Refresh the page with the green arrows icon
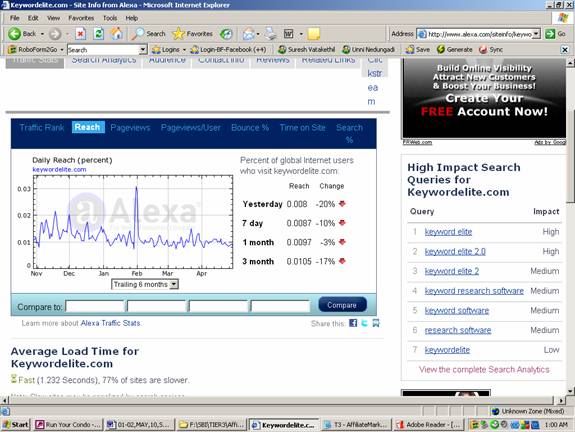 pyautogui.click(x=98, y=34)
